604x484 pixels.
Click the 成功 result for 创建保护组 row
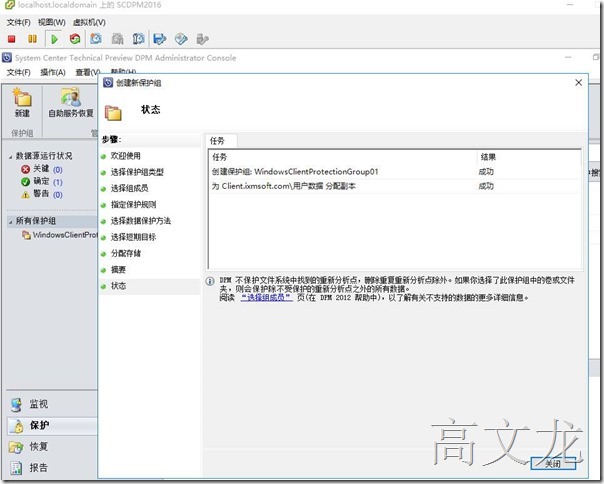[486, 172]
